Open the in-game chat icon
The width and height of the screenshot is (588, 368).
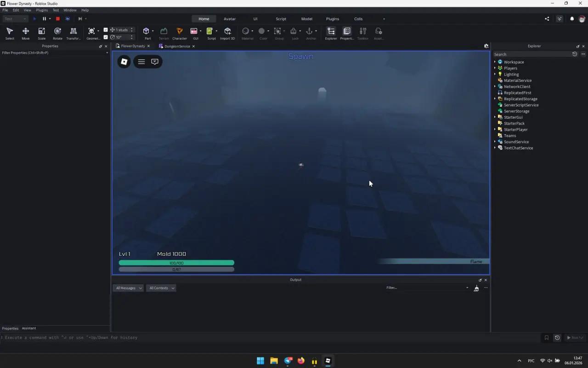(x=155, y=62)
